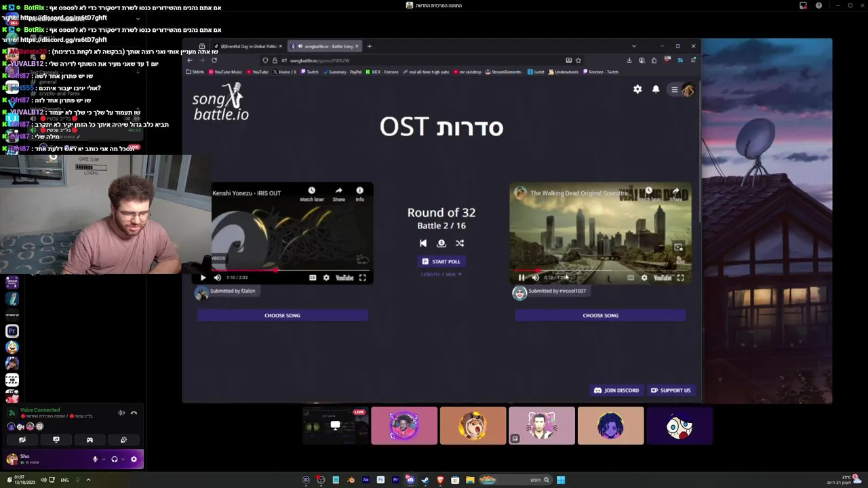This screenshot has width=868, height=488.
Task: Open the KICK - Forceee bookmark
Action: tap(382, 72)
